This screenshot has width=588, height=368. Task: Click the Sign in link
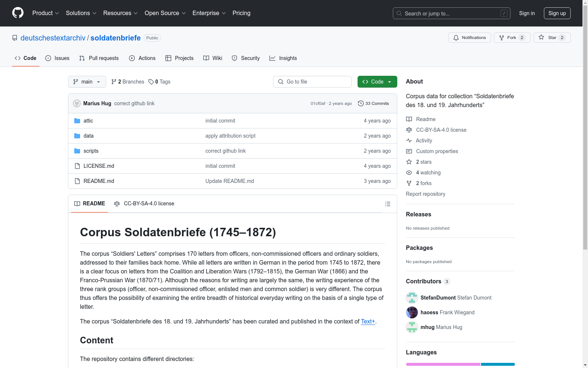527,13
